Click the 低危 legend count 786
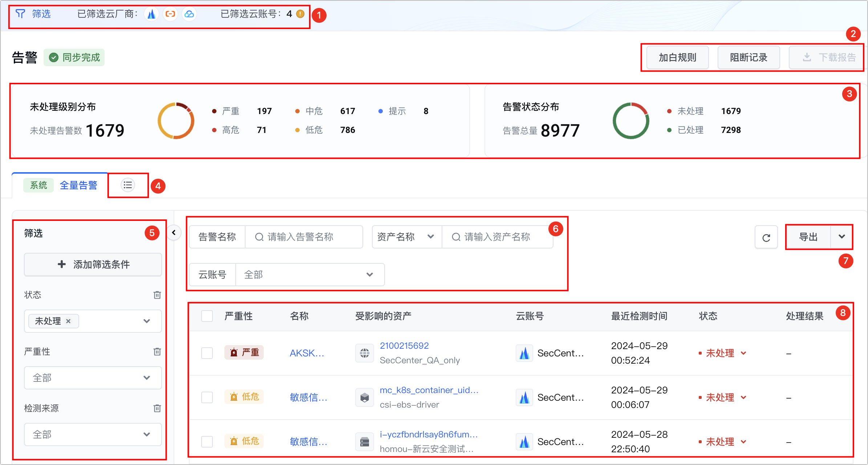 [x=348, y=130]
